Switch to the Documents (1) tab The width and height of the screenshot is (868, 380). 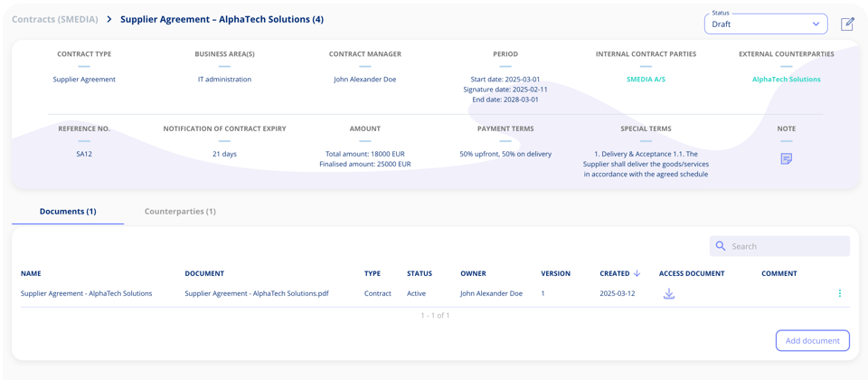[68, 212]
